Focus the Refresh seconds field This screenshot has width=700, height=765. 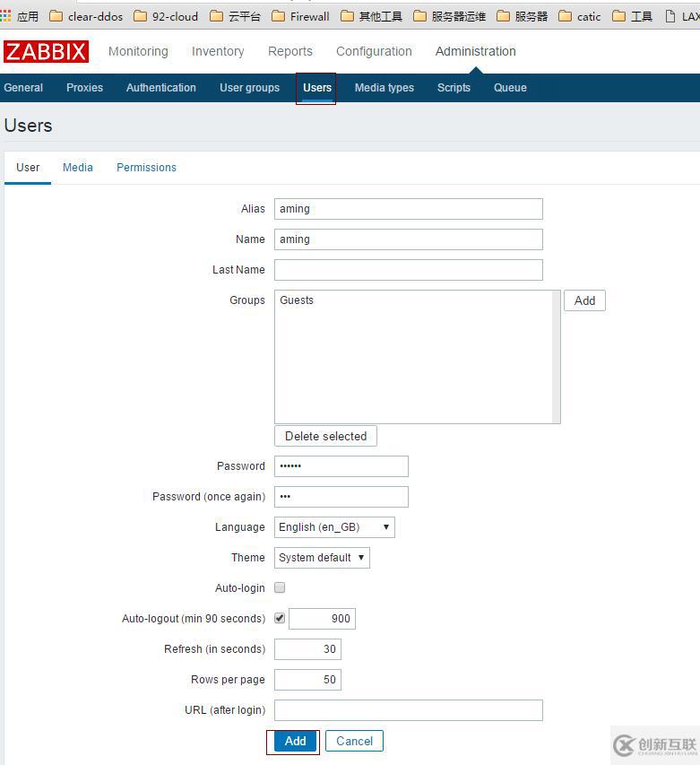click(307, 649)
